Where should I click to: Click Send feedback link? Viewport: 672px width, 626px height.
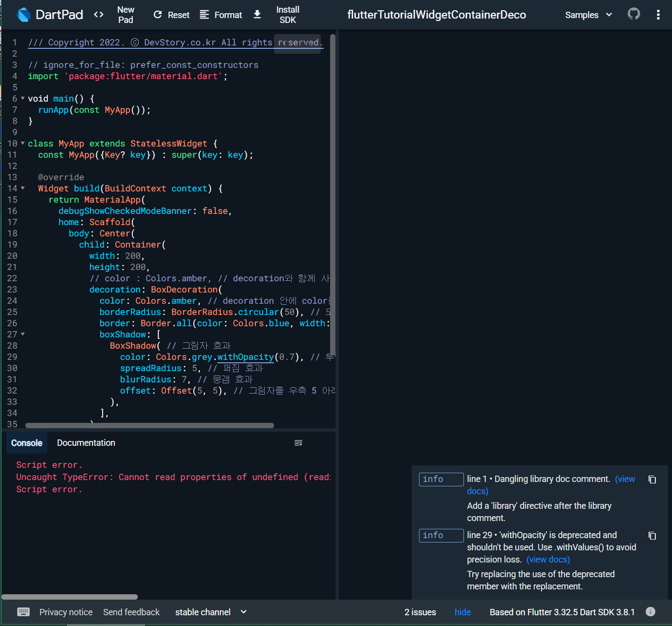point(131,612)
